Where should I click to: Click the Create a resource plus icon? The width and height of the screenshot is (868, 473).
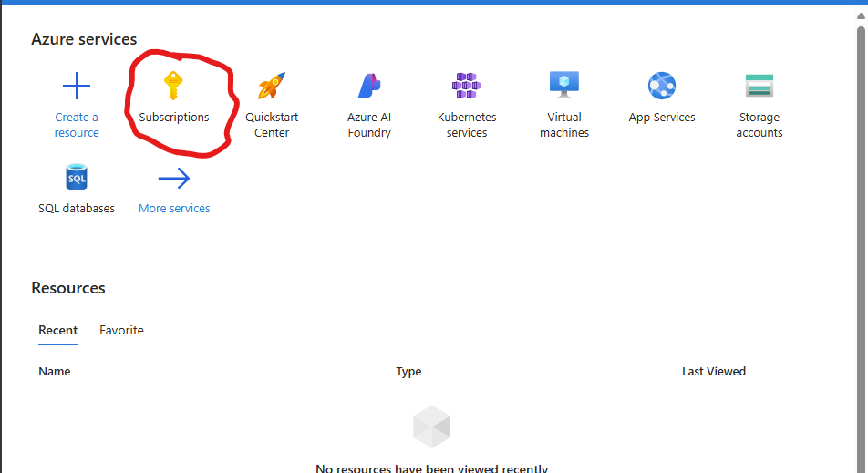click(77, 87)
